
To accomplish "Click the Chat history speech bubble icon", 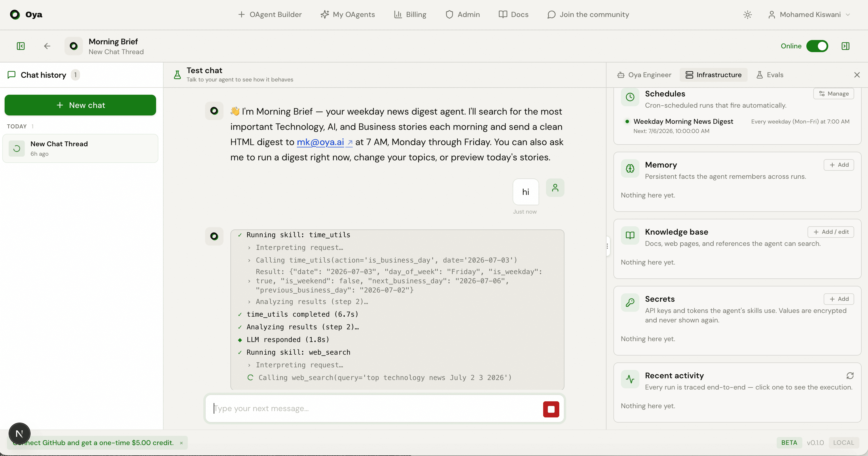I will [x=12, y=75].
